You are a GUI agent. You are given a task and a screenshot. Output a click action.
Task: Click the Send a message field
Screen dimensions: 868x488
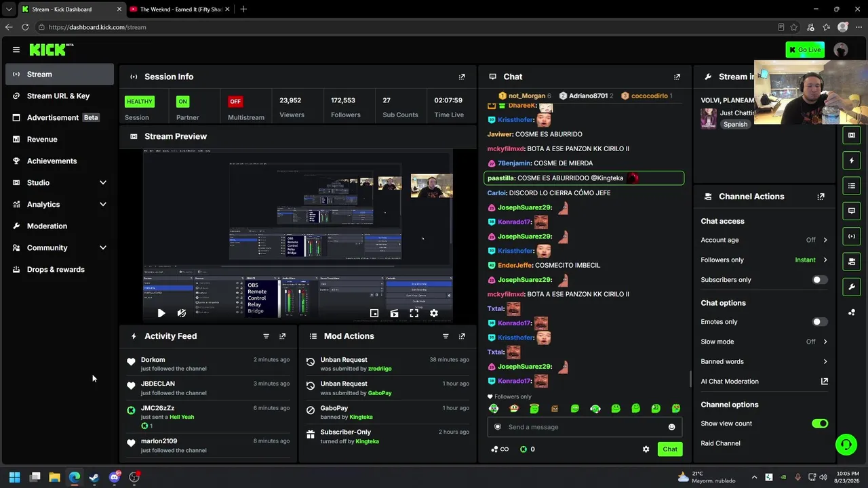585,427
